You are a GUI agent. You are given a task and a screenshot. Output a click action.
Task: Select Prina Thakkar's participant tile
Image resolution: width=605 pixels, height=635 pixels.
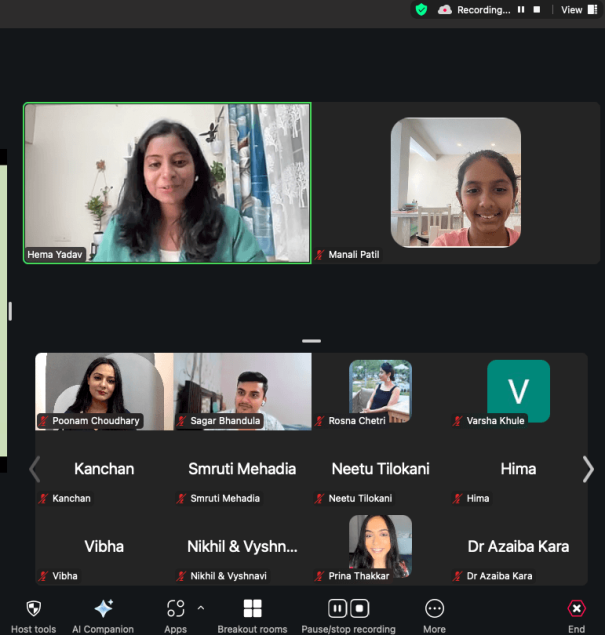point(380,547)
